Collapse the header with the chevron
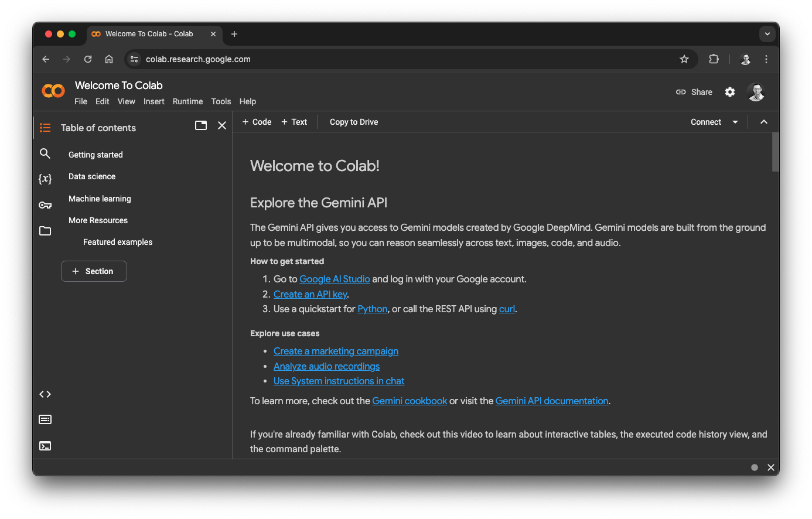812x519 pixels. tap(764, 122)
